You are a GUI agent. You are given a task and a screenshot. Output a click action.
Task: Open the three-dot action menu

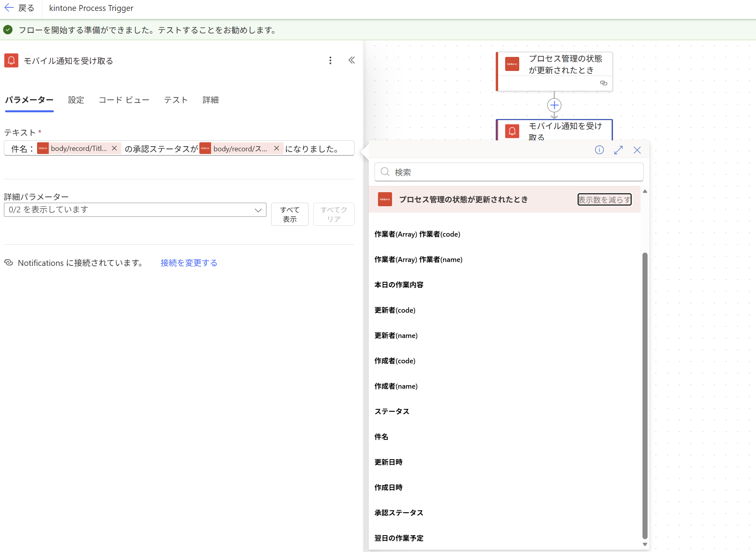pyautogui.click(x=330, y=60)
